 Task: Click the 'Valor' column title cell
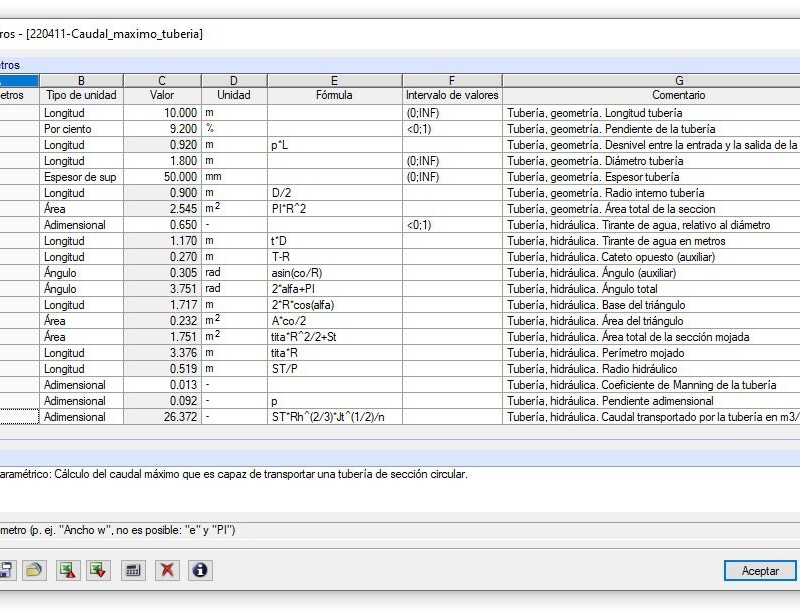click(162, 95)
